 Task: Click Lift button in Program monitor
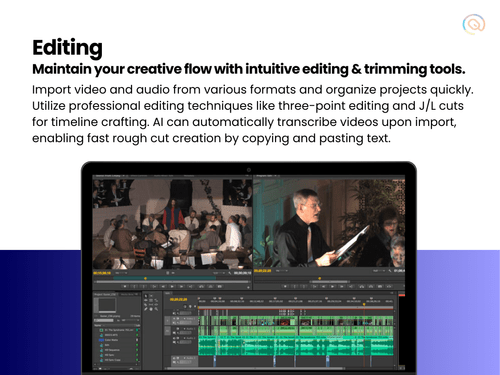click(x=362, y=286)
